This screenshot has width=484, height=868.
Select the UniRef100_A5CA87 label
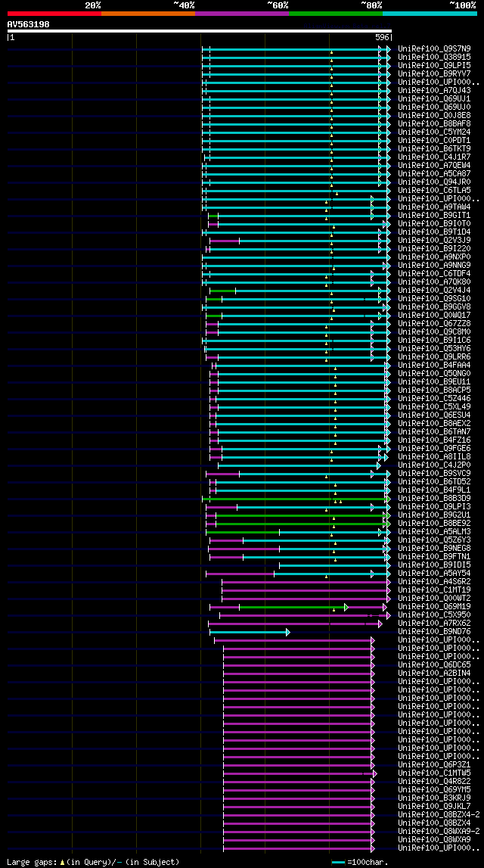[434, 173]
